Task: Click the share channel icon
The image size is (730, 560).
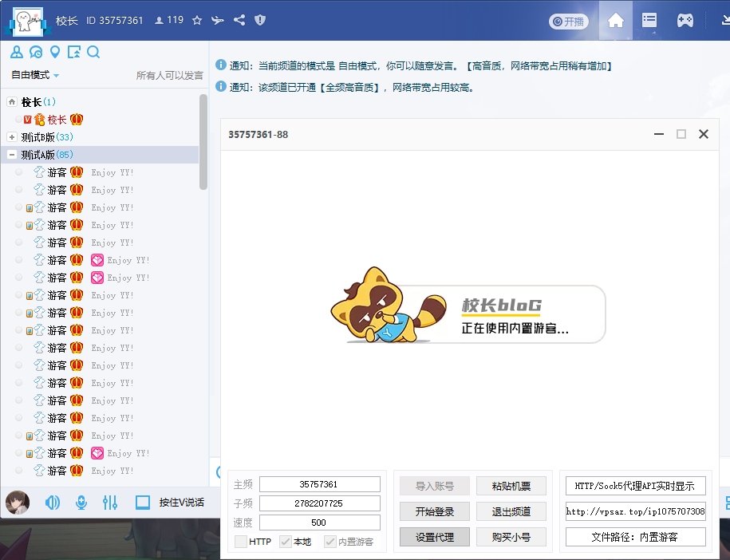Action: 239,21
